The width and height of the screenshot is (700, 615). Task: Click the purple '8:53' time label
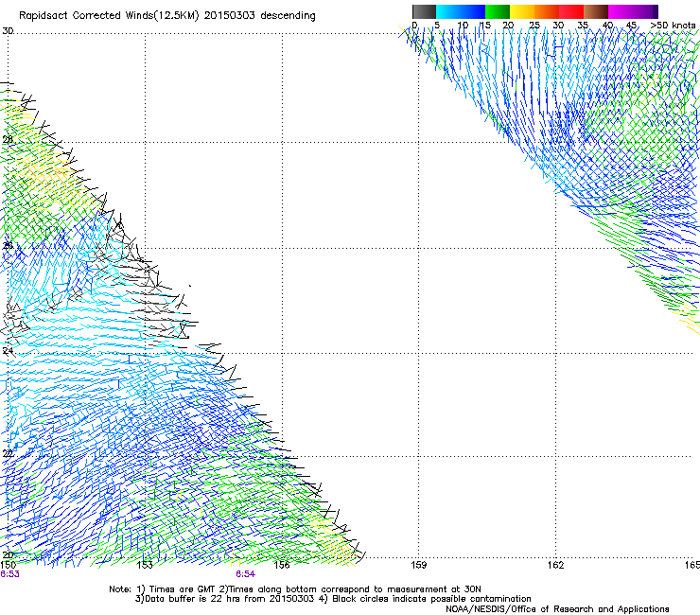click(9, 574)
